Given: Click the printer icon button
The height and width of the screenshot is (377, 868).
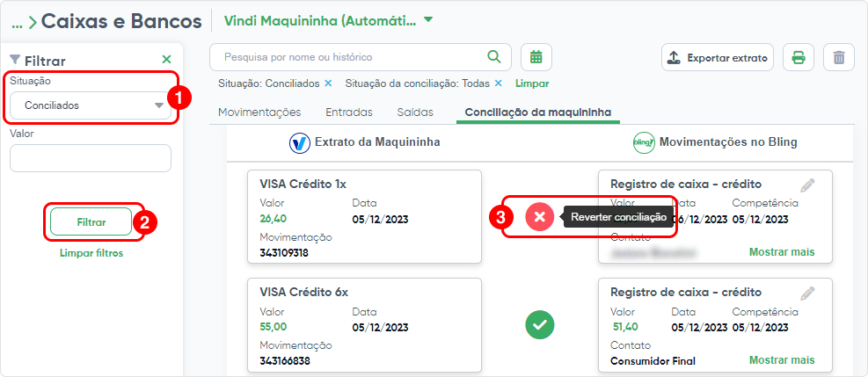Looking at the screenshot, I should (799, 57).
